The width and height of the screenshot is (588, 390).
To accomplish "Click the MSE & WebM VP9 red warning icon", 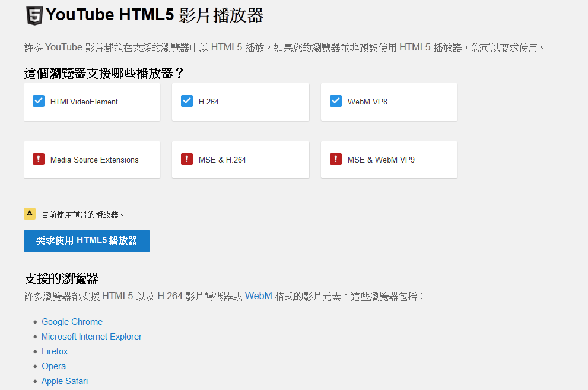I will click(x=336, y=159).
